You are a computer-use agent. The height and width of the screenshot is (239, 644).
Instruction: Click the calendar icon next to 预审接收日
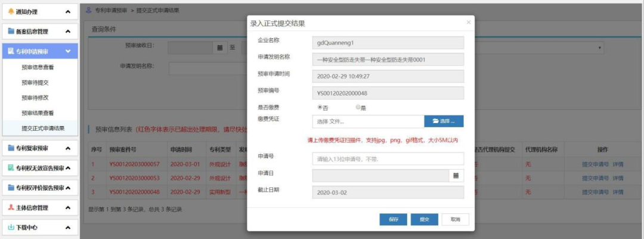[x=219, y=47]
